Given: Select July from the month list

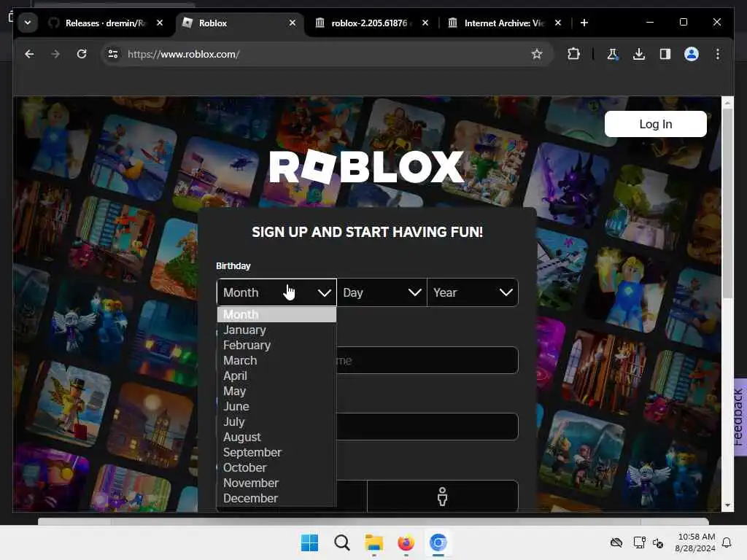Looking at the screenshot, I should click(276, 422).
